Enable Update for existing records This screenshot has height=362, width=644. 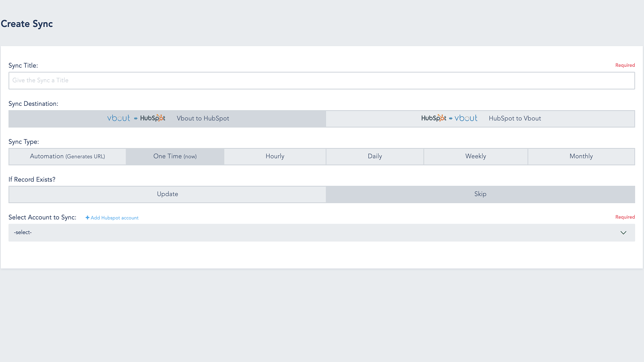167,194
